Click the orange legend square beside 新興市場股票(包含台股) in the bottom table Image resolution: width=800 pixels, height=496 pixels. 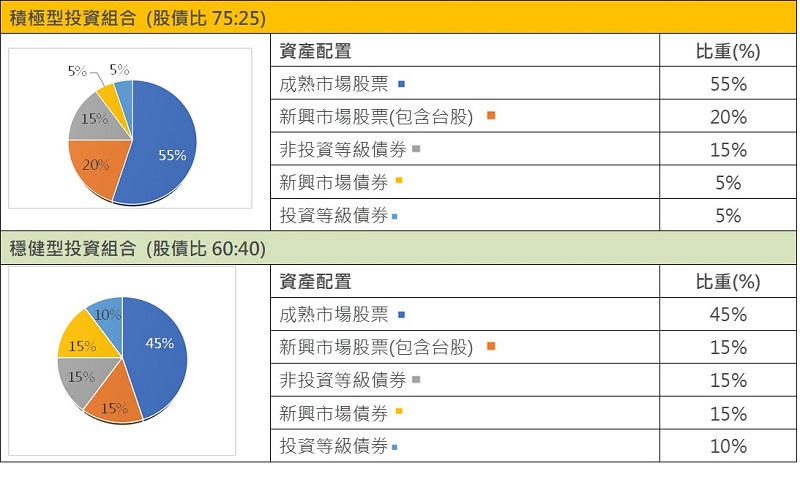coord(491,346)
